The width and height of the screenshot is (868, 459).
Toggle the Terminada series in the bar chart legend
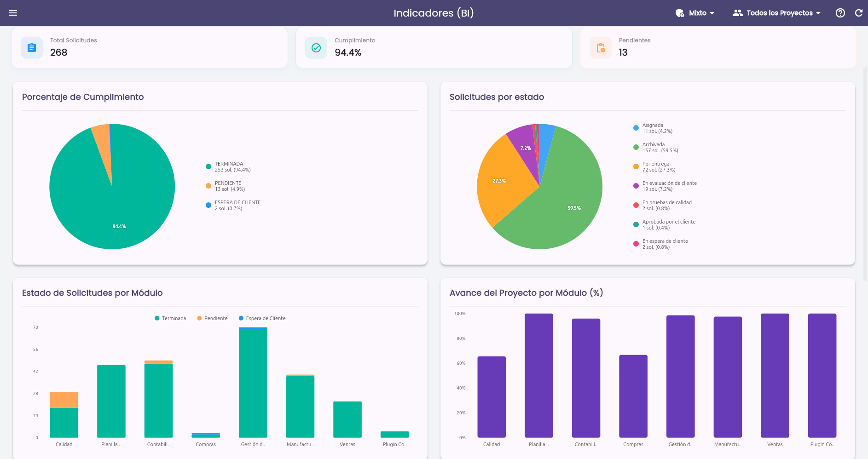pos(170,318)
